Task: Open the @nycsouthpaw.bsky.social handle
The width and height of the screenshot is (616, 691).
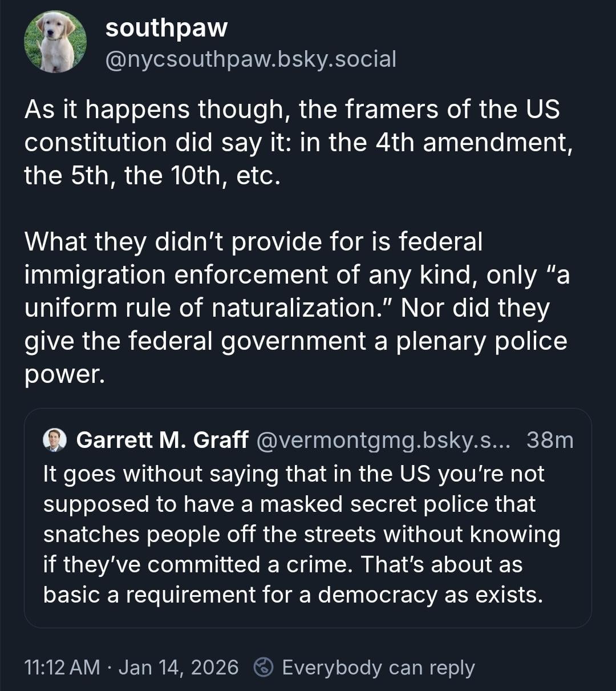Action: 250,59
